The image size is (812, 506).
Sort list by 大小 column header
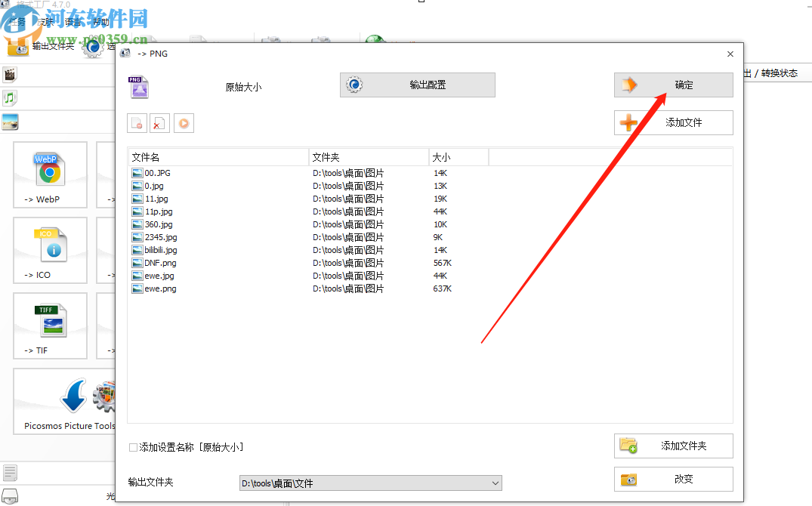coord(458,157)
